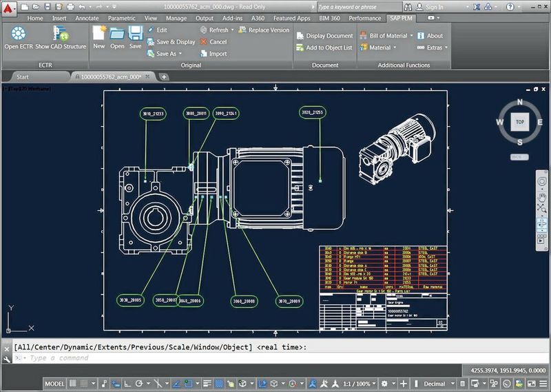Click the keyword search input field
Screen dimensions: 551x392
tap(359, 7)
